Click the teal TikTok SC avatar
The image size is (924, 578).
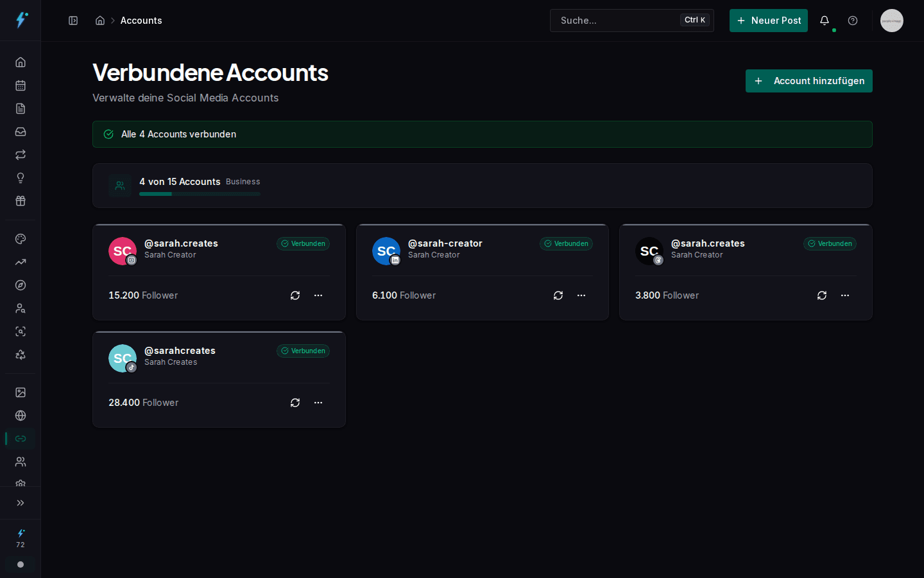coord(123,358)
